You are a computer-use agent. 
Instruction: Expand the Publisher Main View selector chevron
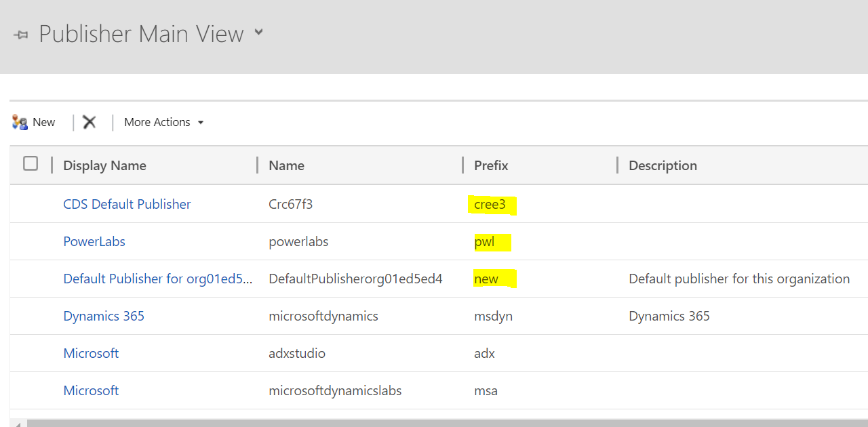coord(258,33)
